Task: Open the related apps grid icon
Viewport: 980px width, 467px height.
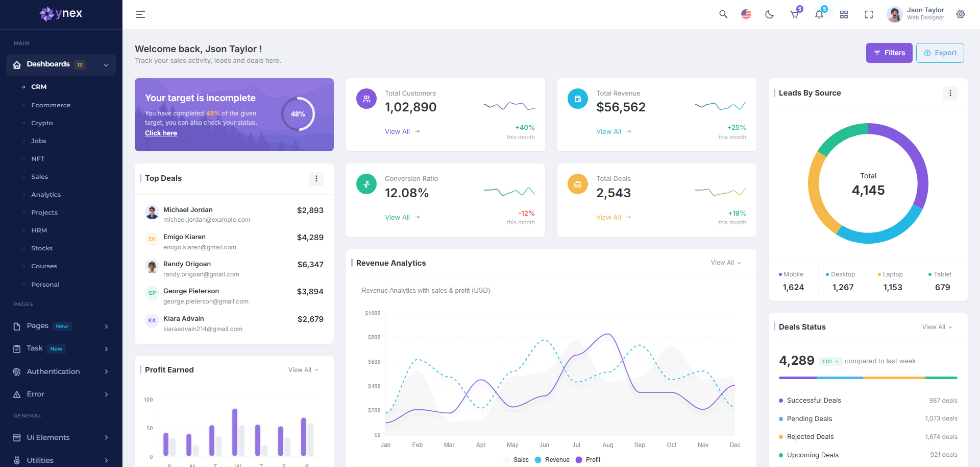Action: click(x=844, y=14)
